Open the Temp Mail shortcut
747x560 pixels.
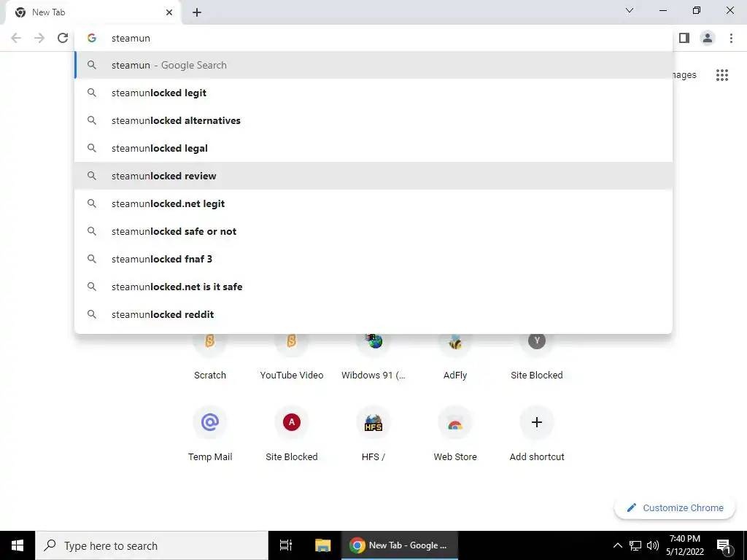pos(210,435)
